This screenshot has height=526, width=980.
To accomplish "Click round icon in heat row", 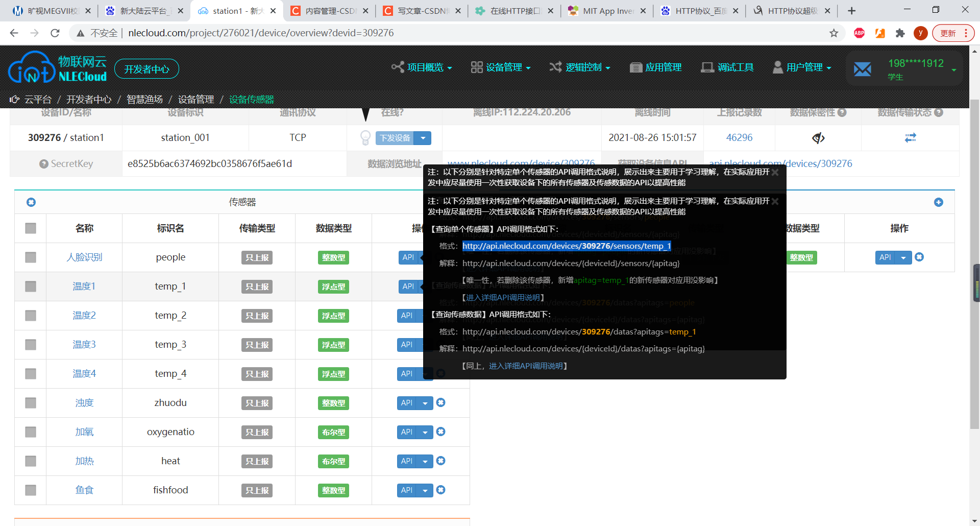I will [441, 461].
